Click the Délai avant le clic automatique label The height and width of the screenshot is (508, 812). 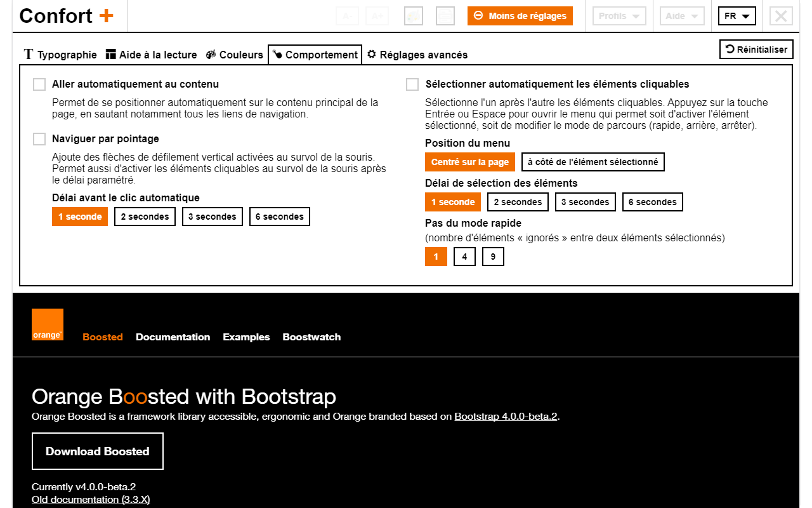click(126, 198)
